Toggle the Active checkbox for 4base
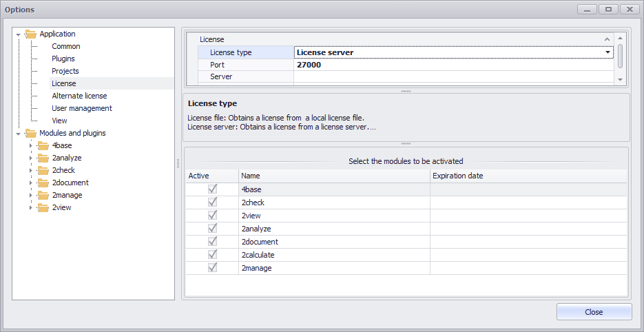Viewport: 644px width, 332px height. [x=212, y=189]
